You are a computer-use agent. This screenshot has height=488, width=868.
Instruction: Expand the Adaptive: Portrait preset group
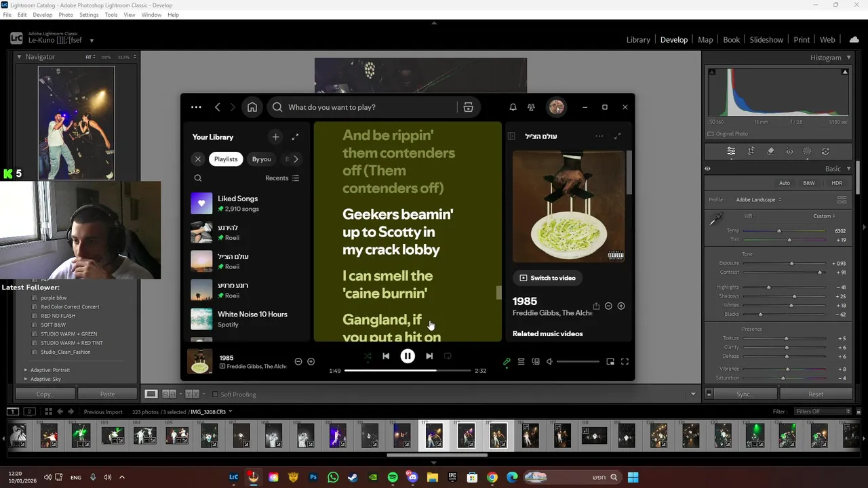[26, 370]
